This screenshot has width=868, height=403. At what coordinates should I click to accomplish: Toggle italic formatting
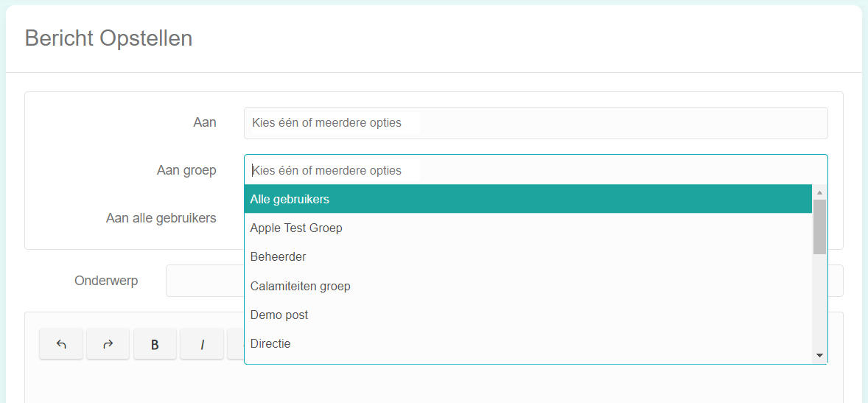[x=202, y=344]
